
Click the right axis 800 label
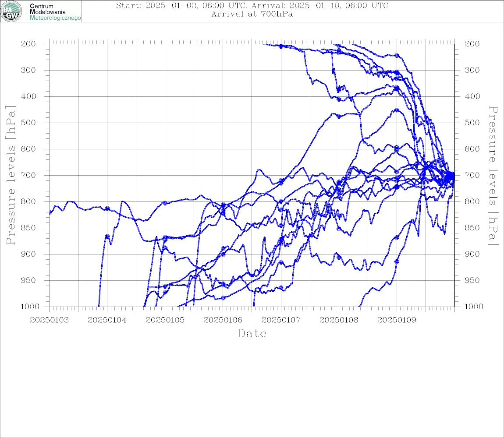click(x=472, y=201)
